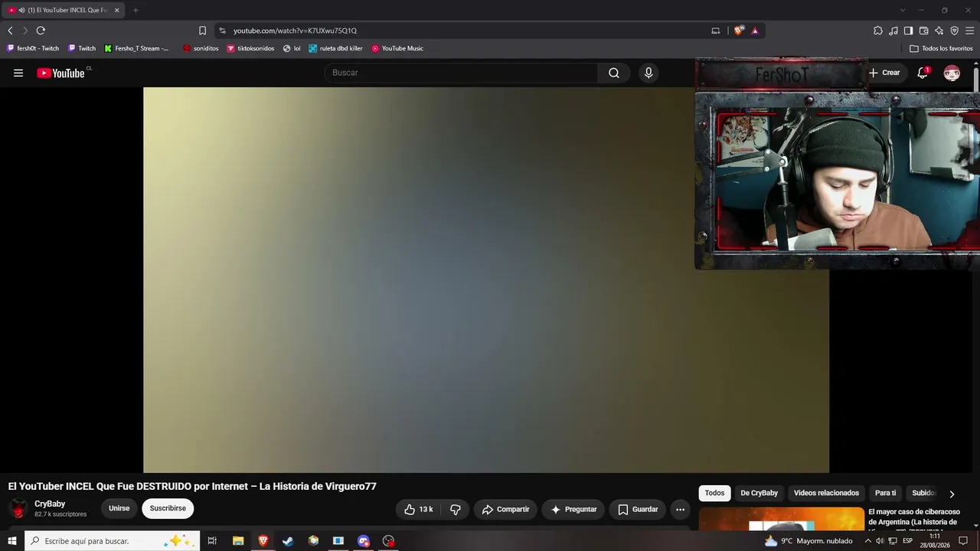This screenshot has width=980, height=551.
Task: Open Task View on the taskbar
Action: (x=212, y=541)
